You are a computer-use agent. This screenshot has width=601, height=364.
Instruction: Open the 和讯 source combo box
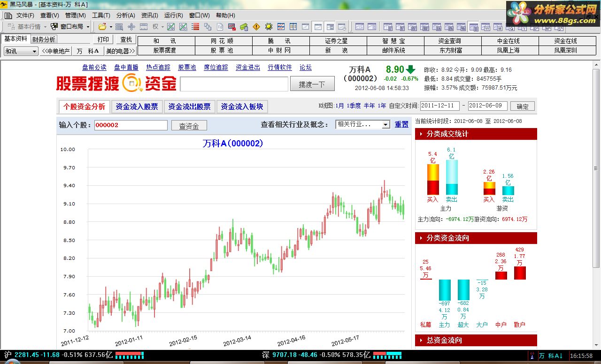point(21,51)
